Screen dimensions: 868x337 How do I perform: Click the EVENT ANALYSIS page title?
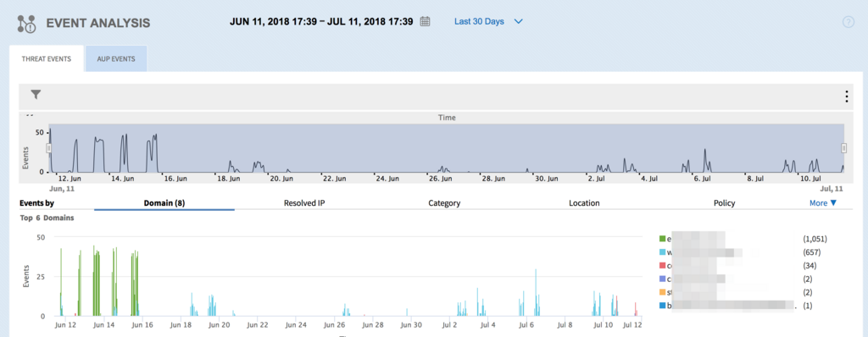click(x=98, y=23)
